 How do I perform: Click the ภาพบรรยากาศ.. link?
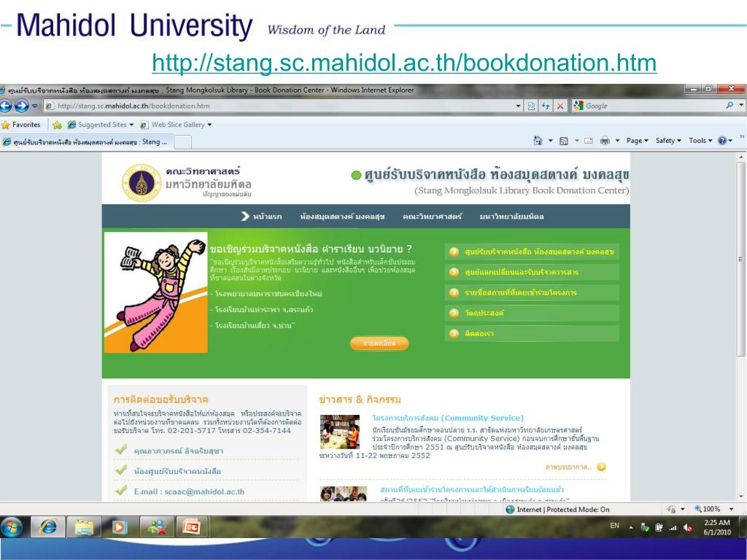click(x=569, y=467)
